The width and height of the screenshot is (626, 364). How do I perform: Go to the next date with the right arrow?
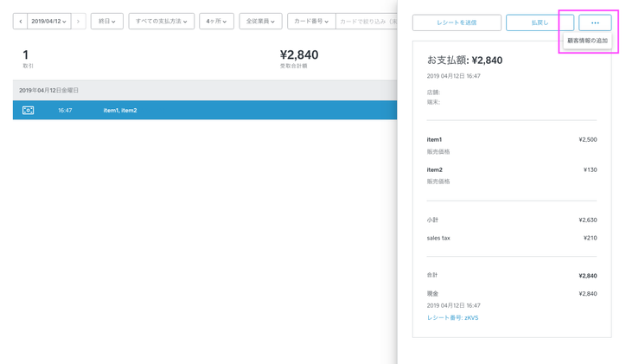pyautogui.click(x=78, y=21)
